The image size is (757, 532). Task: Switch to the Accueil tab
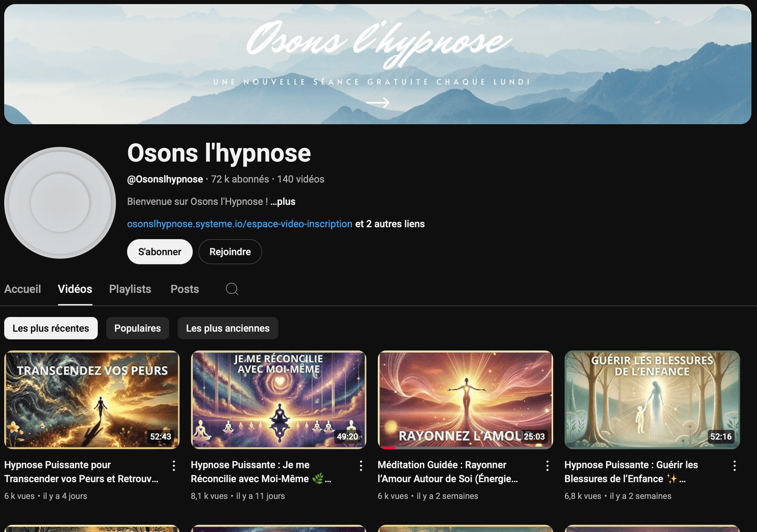tap(23, 289)
